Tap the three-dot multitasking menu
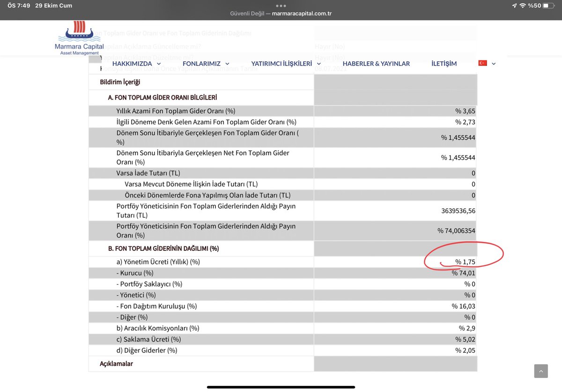The width and height of the screenshot is (562, 392). (281, 6)
